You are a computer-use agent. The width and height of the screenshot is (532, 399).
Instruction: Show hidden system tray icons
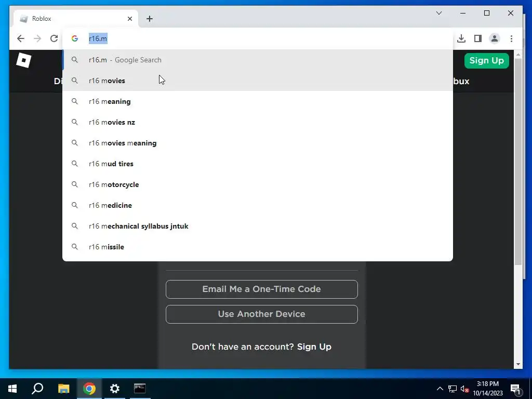(440, 389)
